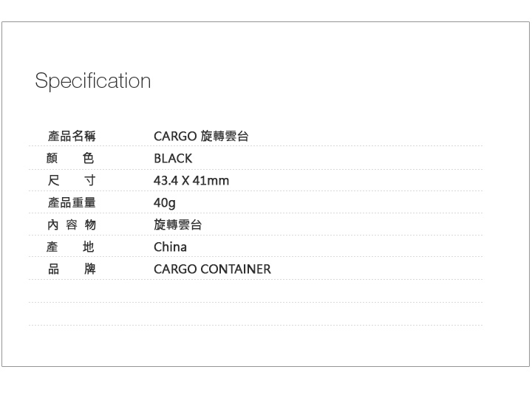Select the 41mm size text
Viewport: 532px width, 409px height.
[x=211, y=180]
